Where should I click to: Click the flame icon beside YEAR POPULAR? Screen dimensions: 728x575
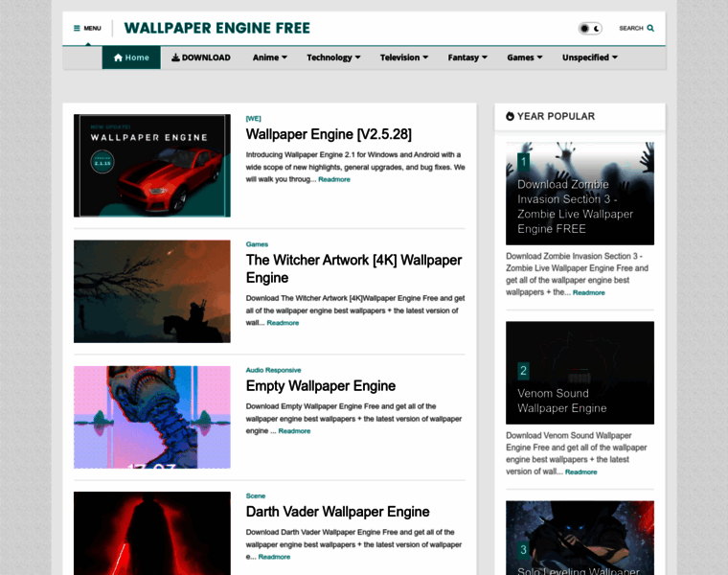tap(510, 116)
